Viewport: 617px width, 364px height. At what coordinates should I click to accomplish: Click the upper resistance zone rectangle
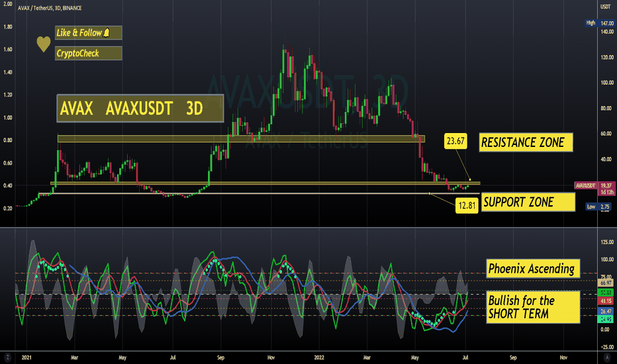click(241, 138)
